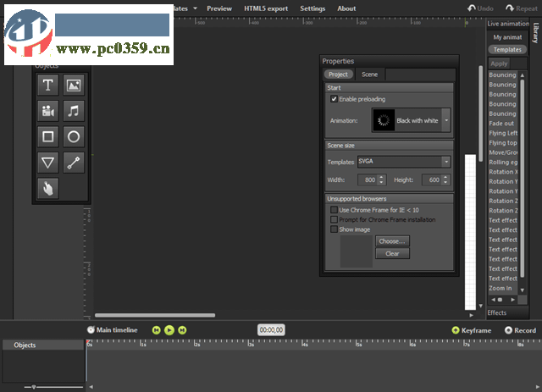Select the Image object tool

[74, 85]
